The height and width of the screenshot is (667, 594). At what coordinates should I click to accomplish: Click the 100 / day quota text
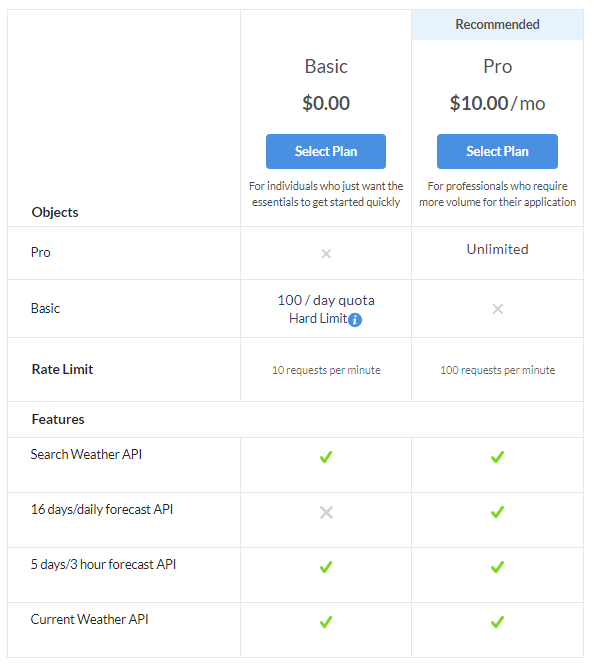326,300
